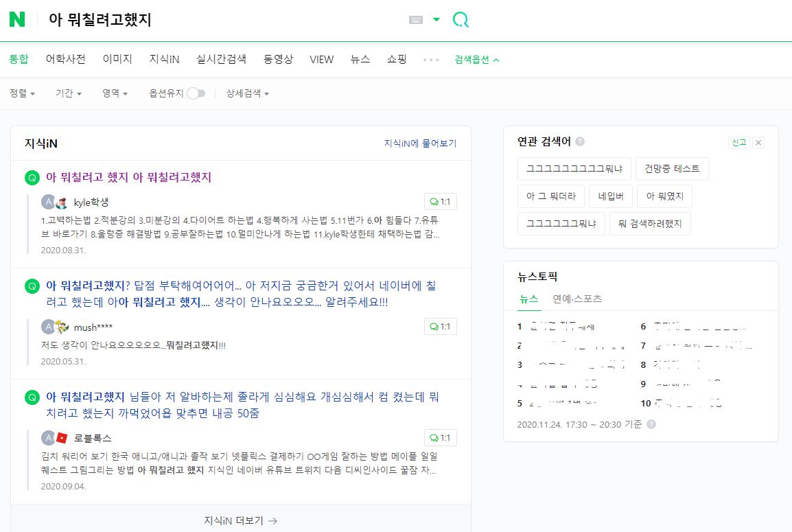This screenshot has width=792, height=532.
Task: Toggle the 옵션유지 switch
Action: pyautogui.click(x=196, y=93)
